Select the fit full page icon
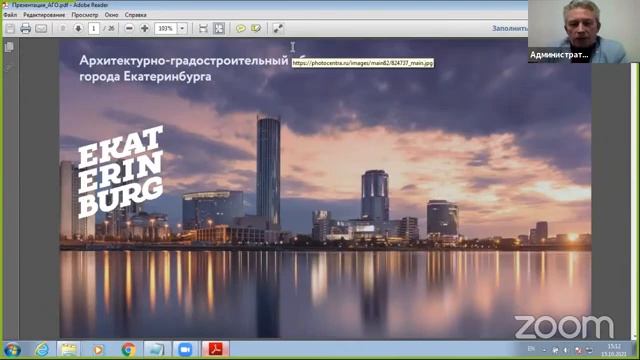The image size is (640, 360). (219, 28)
